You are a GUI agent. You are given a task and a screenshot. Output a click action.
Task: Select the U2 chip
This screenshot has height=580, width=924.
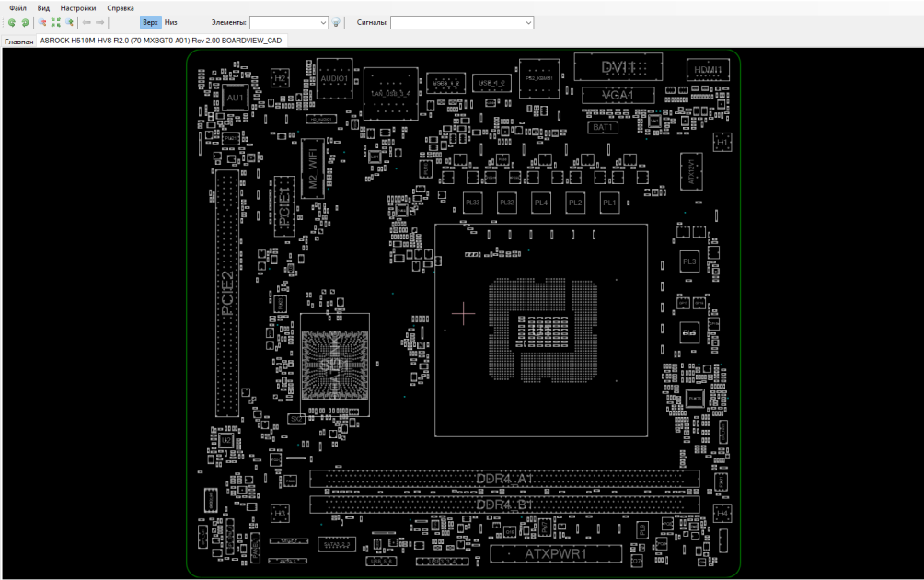(226, 441)
